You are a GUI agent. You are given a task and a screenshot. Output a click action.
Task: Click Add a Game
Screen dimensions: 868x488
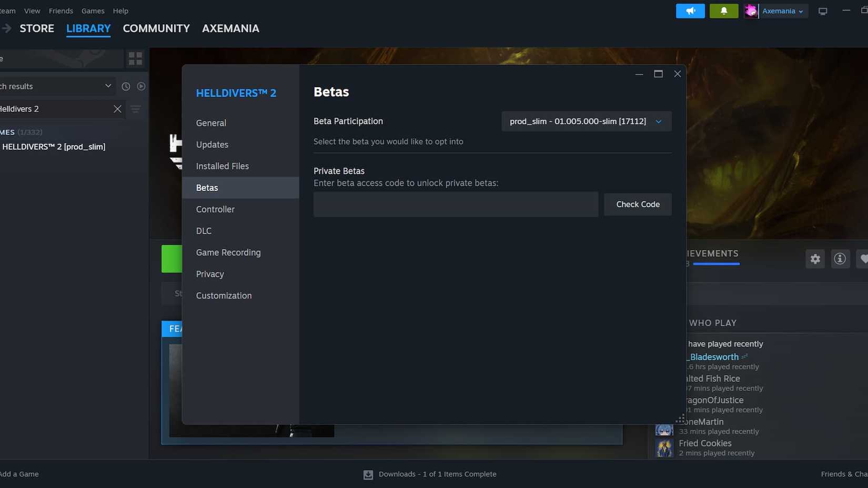tap(20, 474)
